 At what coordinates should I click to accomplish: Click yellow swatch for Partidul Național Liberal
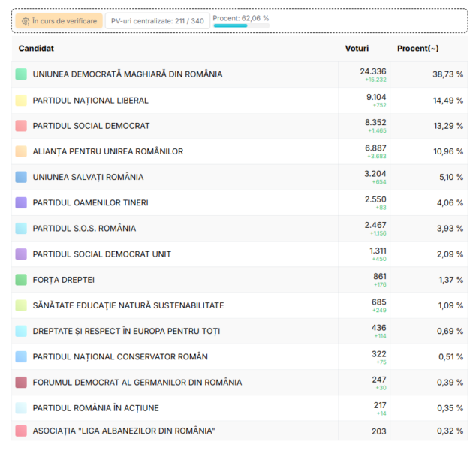(x=21, y=100)
